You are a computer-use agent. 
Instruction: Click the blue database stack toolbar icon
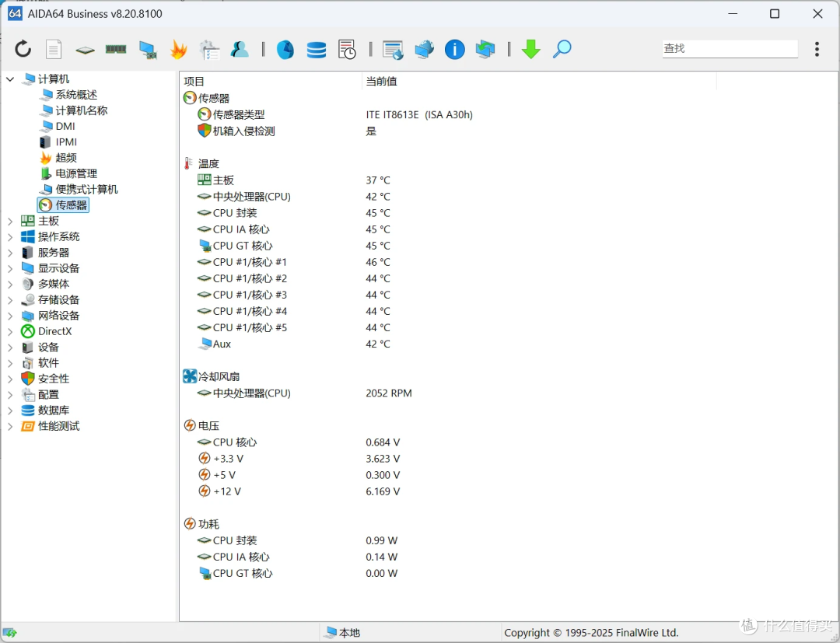tap(316, 50)
